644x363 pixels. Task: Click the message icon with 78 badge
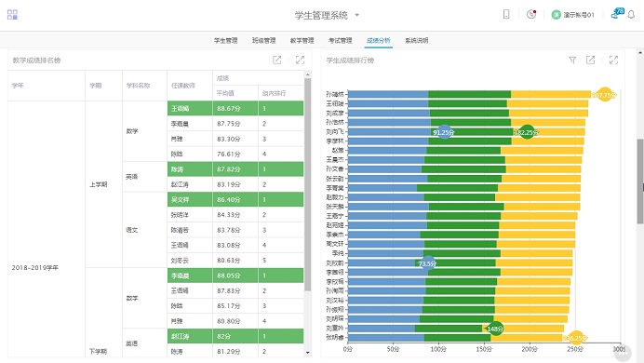(617, 14)
